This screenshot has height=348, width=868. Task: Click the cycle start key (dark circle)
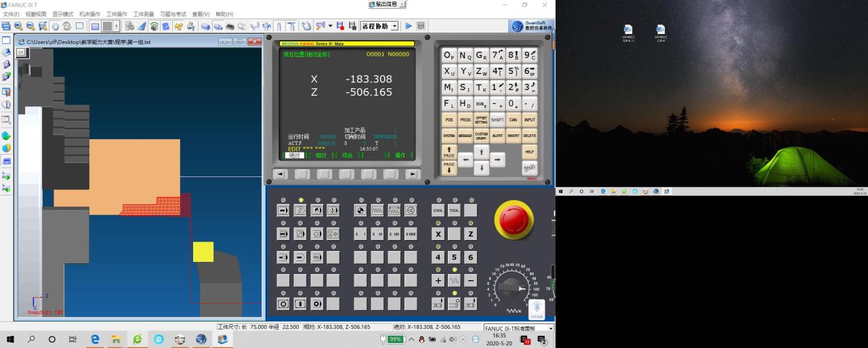coord(283,303)
